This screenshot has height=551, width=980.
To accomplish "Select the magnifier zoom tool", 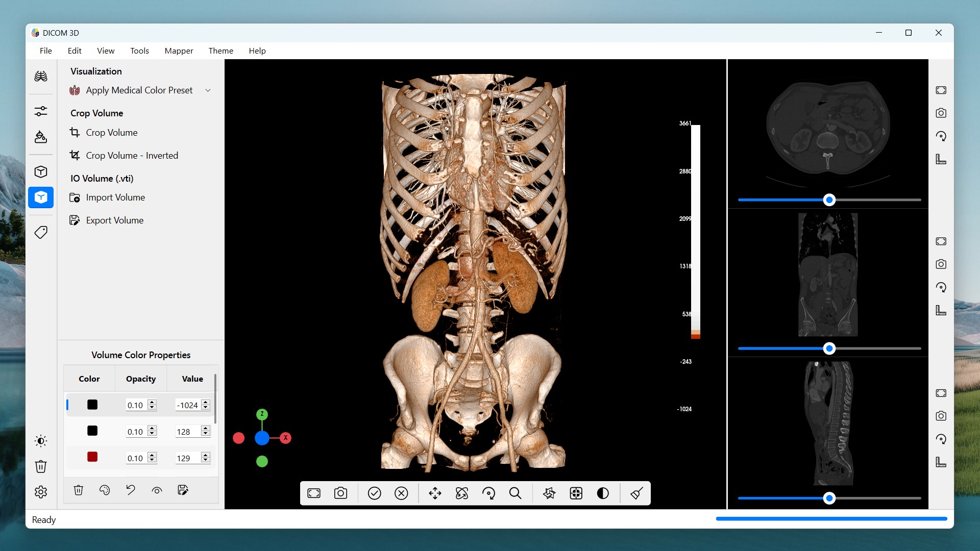I will pyautogui.click(x=515, y=493).
